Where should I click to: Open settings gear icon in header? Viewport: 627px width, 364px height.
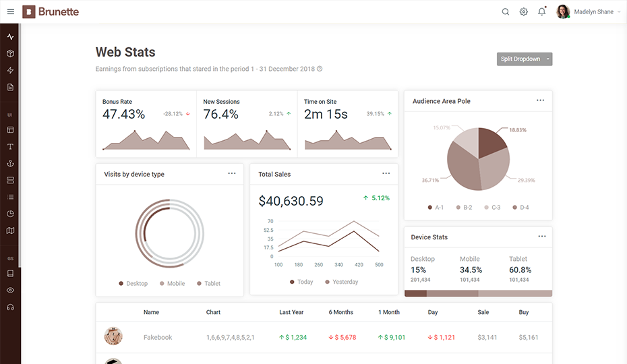523,11
